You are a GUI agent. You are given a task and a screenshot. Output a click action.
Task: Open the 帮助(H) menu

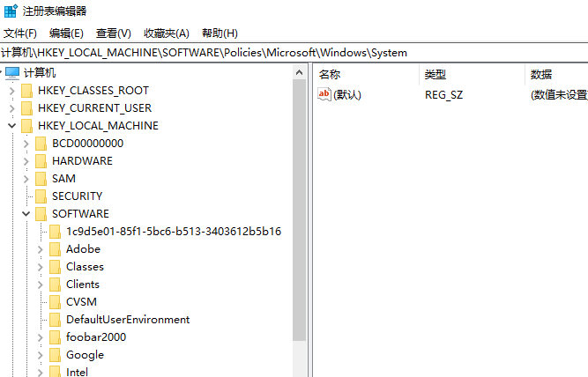[x=220, y=33]
